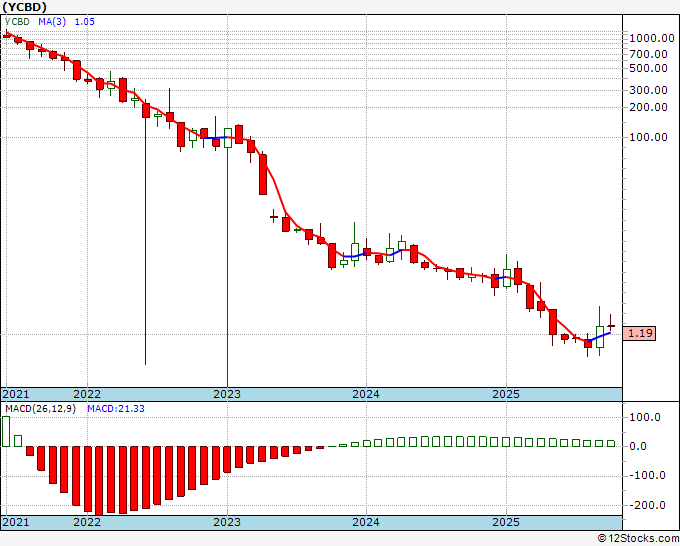Open the 12Stocks.com copyright link

[x=638, y=539]
